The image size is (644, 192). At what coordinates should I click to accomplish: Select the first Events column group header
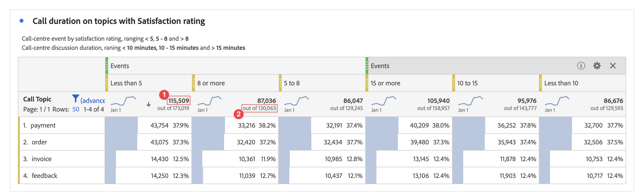[120, 66]
